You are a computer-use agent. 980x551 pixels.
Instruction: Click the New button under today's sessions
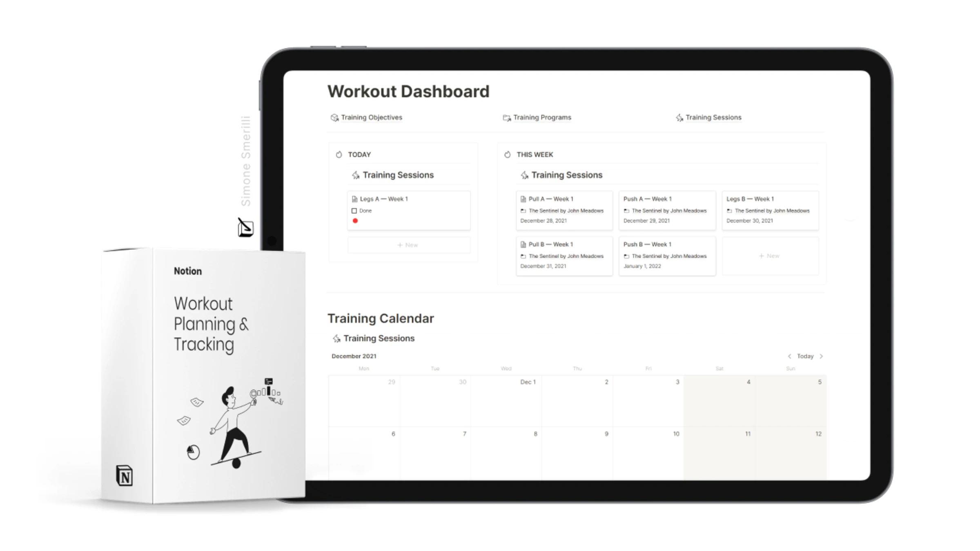click(x=407, y=244)
